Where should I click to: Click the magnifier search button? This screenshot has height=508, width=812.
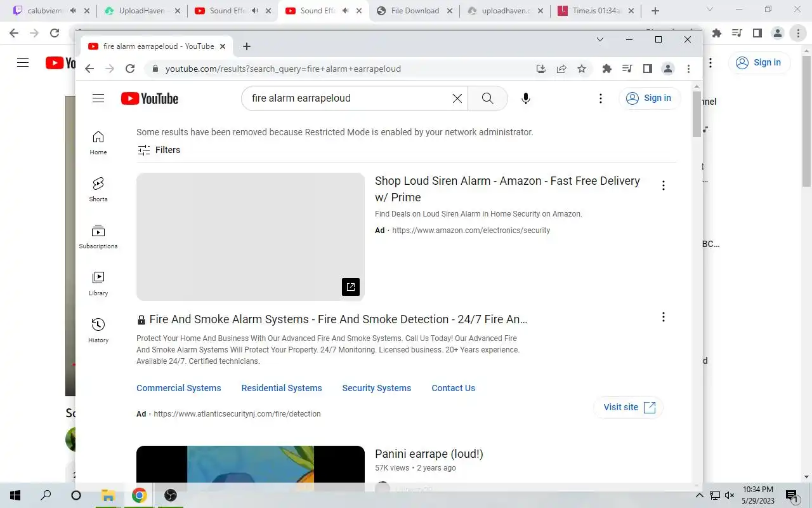click(x=487, y=98)
